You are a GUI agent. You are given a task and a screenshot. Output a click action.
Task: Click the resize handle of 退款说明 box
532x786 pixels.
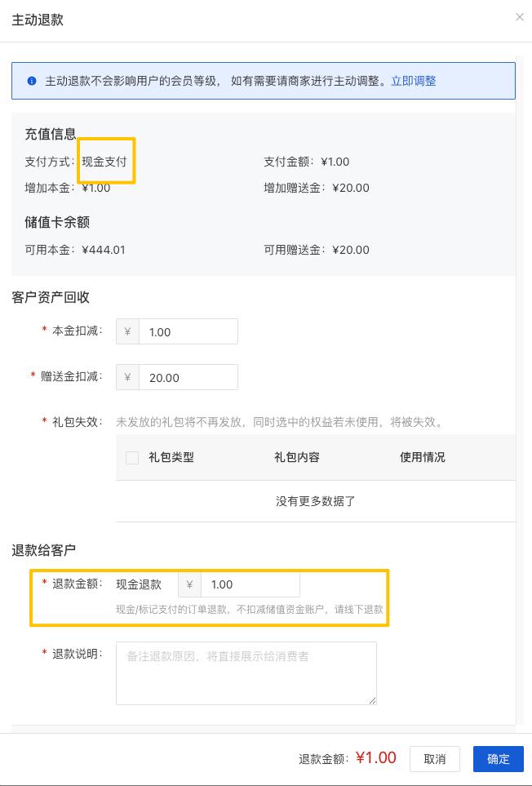click(x=373, y=700)
